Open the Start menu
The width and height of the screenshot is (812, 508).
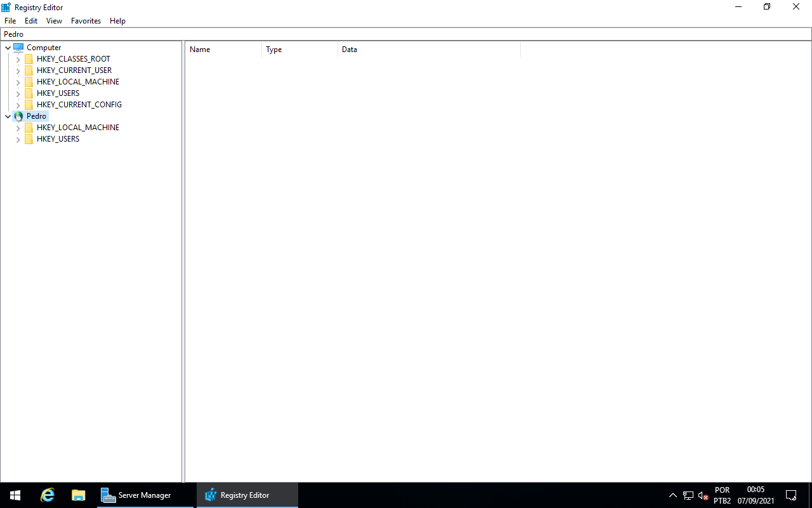[15, 495]
